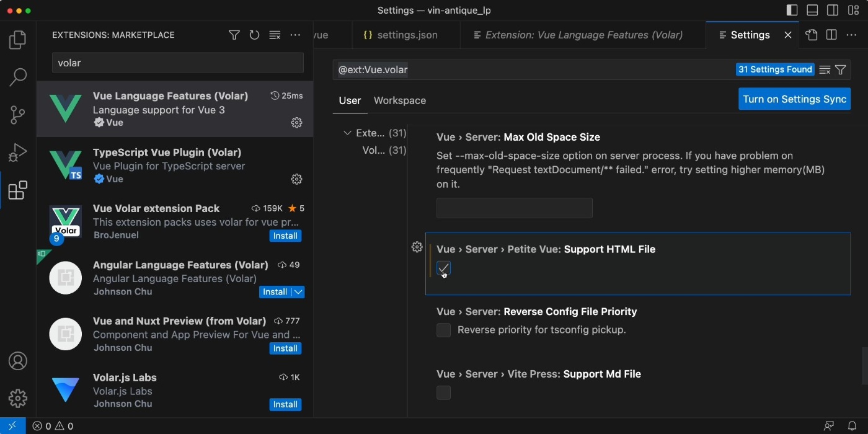This screenshot has width=868, height=434.
Task: Focus the settings search field
Action: pos(533,70)
